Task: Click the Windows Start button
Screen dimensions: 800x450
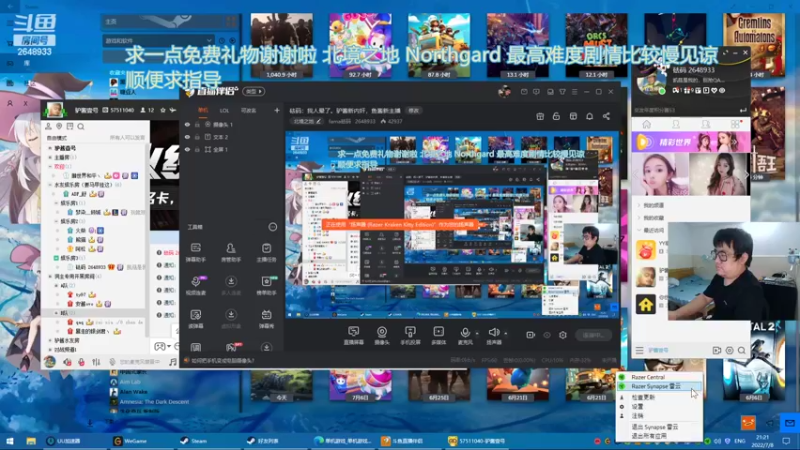Action: pyautogui.click(x=10, y=441)
